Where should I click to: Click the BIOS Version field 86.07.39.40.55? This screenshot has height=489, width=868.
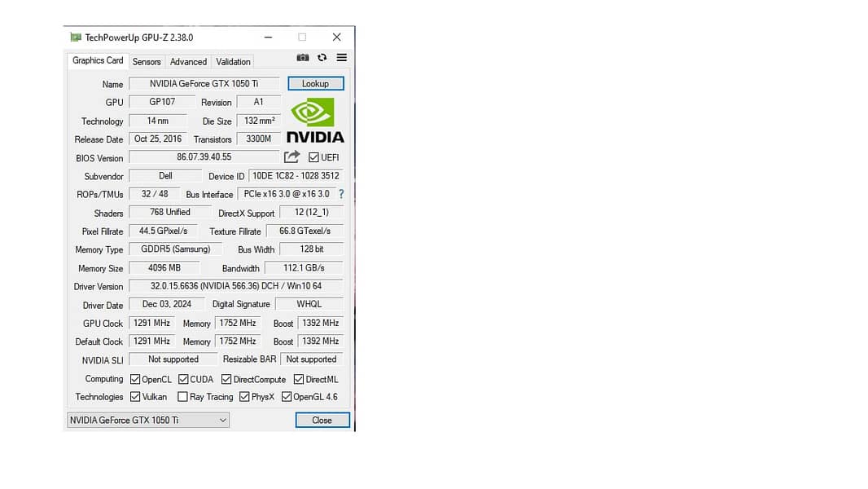coord(204,157)
